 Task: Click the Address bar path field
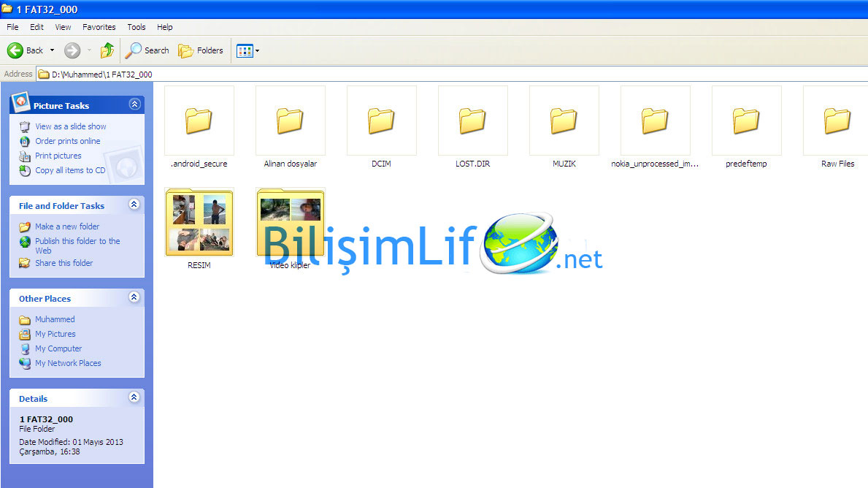click(x=438, y=74)
